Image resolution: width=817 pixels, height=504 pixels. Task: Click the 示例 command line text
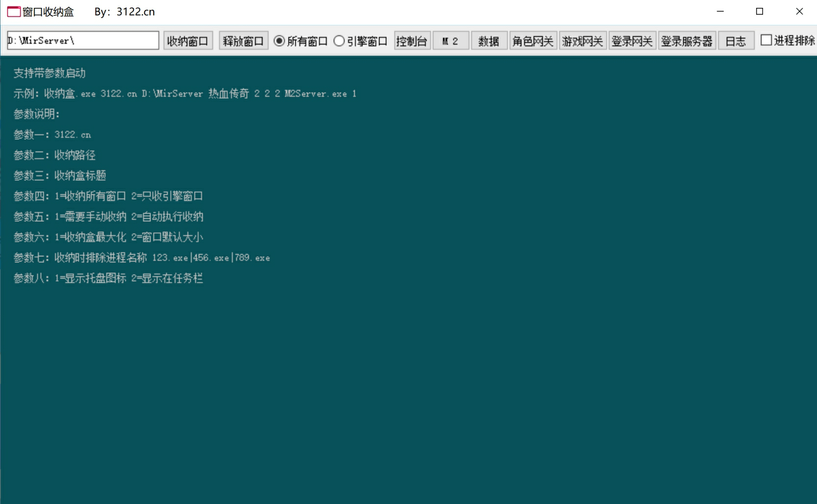click(x=185, y=94)
